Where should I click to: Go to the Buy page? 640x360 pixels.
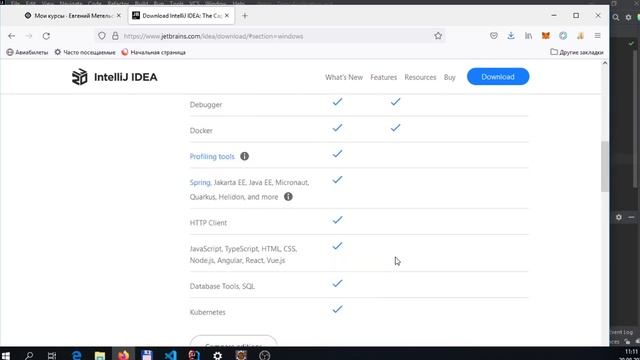click(x=449, y=77)
